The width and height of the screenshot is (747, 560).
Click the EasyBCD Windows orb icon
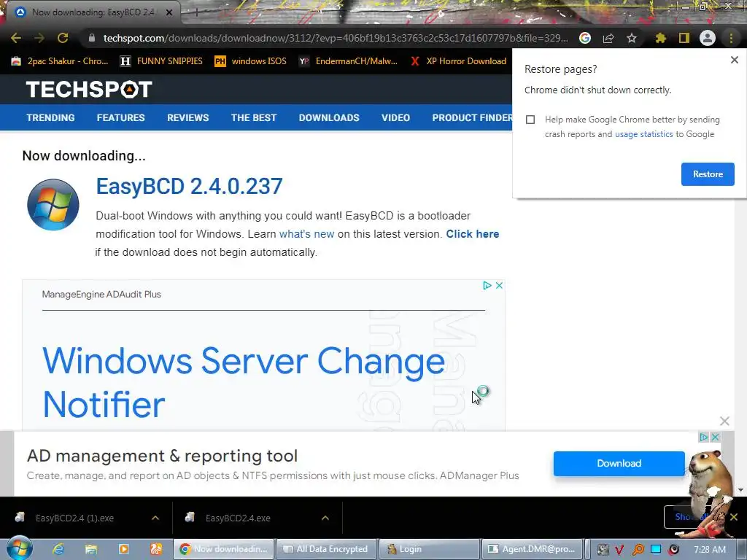coord(53,205)
